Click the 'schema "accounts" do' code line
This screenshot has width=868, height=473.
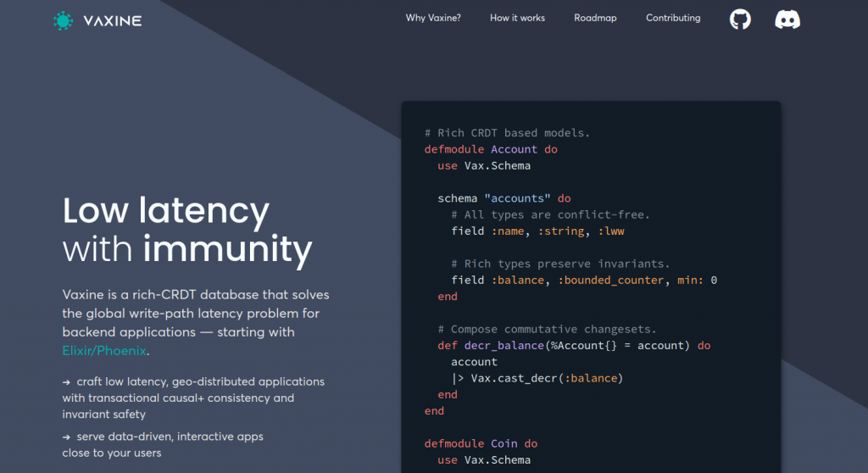[x=504, y=198]
